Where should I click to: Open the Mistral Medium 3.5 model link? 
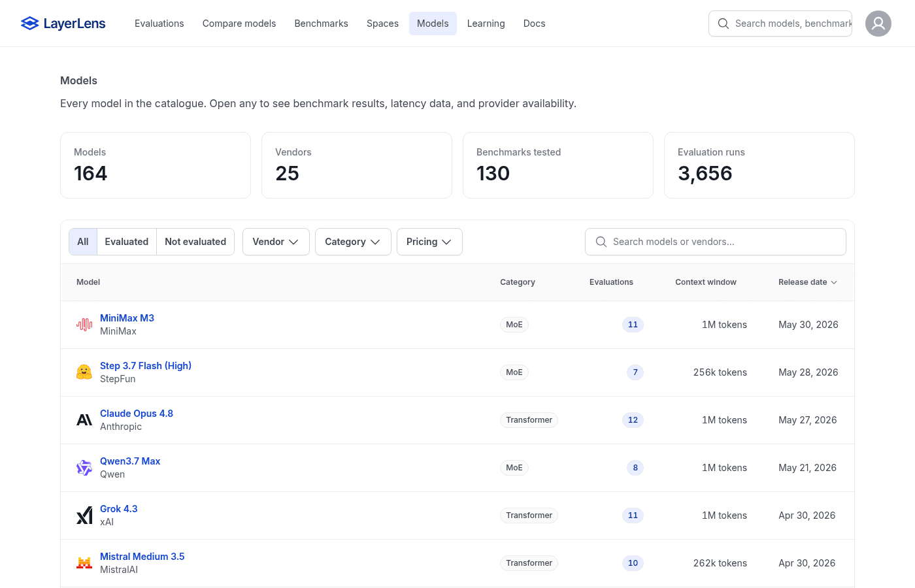(142, 557)
